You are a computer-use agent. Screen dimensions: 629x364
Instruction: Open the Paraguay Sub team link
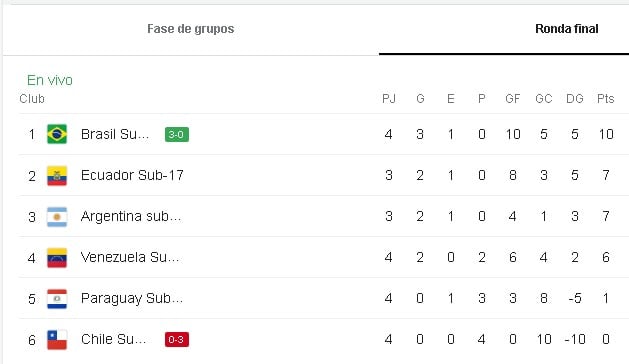pos(132,299)
